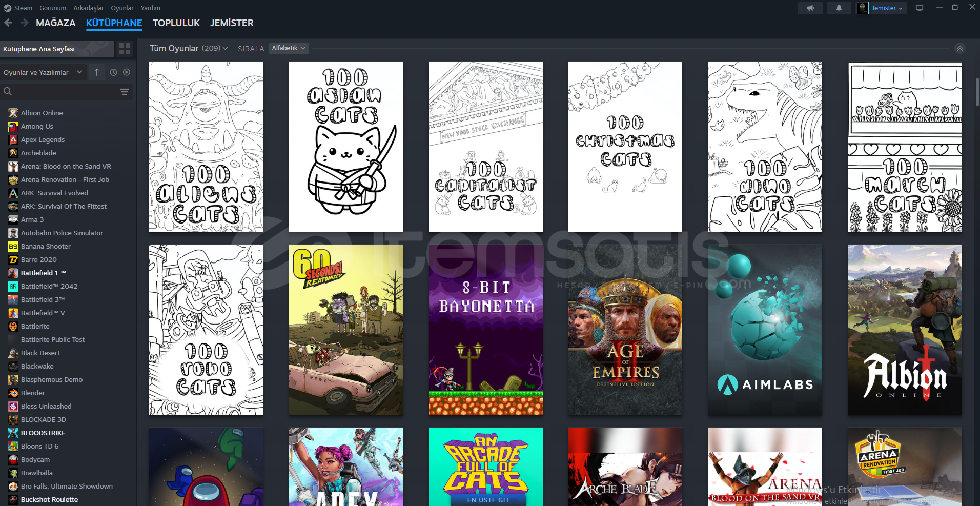Toggle the recent activity clock filter
This screenshot has width=980, height=506.
click(x=113, y=72)
